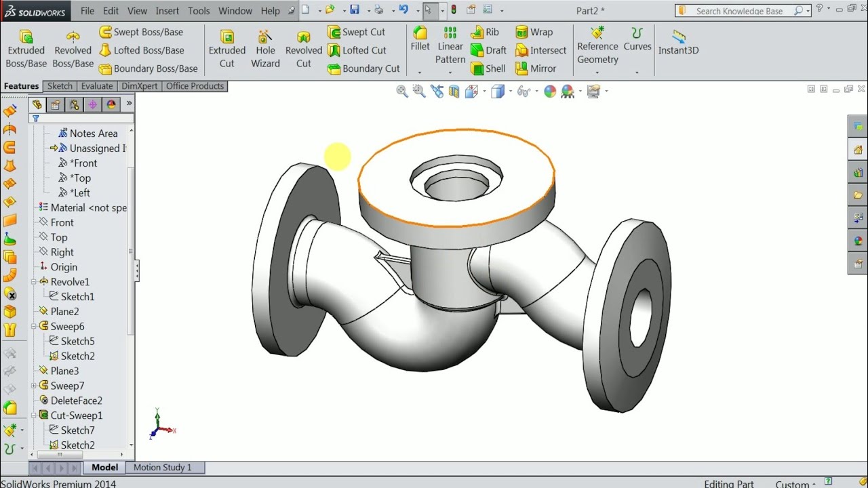This screenshot has height=488, width=868.
Task: Open the Edit Appearance color sphere icon
Action: pos(549,91)
